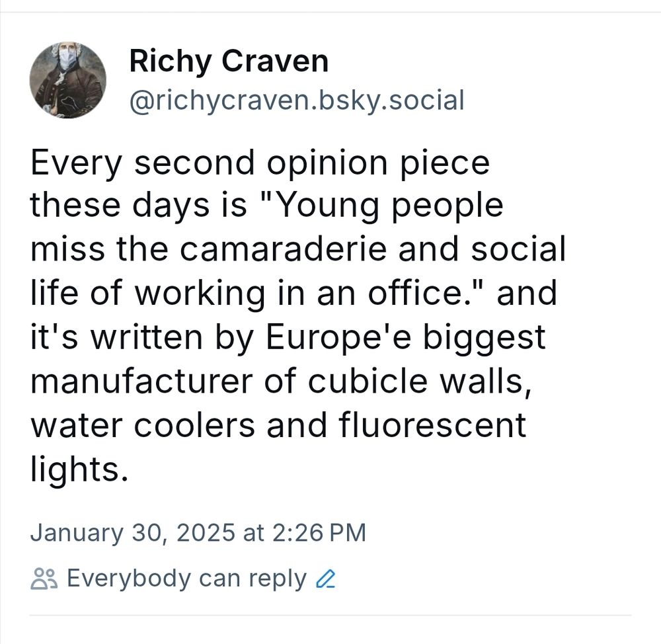The height and width of the screenshot is (644, 661).
Task: Click the 'Everybody can reply' label
Action: pos(187,577)
